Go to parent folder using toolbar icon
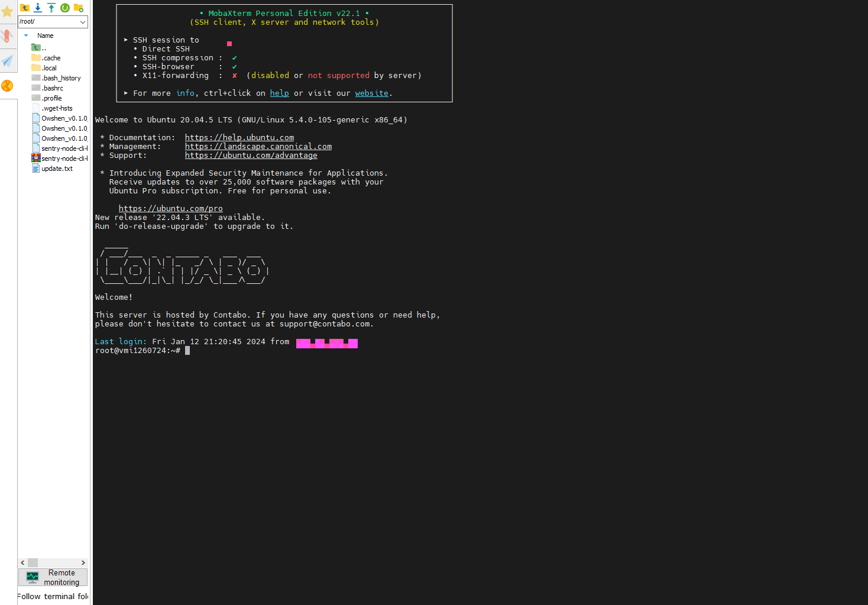The width and height of the screenshot is (868, 605). point(25,8)
